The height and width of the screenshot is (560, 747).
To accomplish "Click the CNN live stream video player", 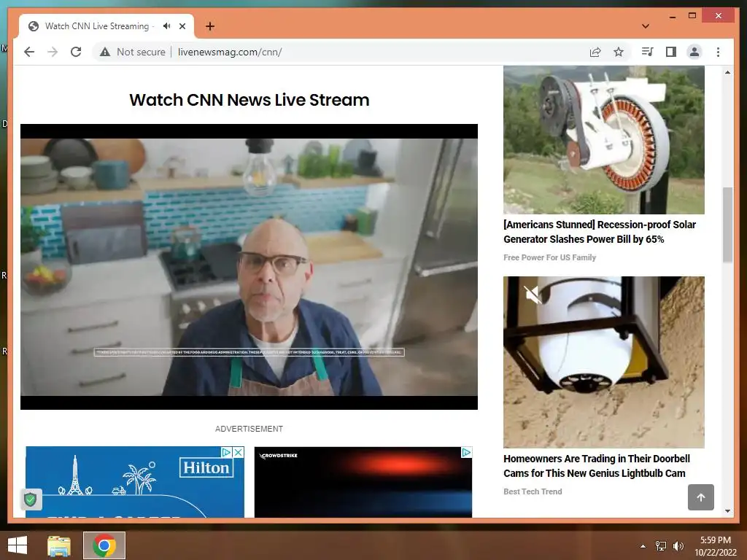I will pyautogui.click(x=249, y=267).
